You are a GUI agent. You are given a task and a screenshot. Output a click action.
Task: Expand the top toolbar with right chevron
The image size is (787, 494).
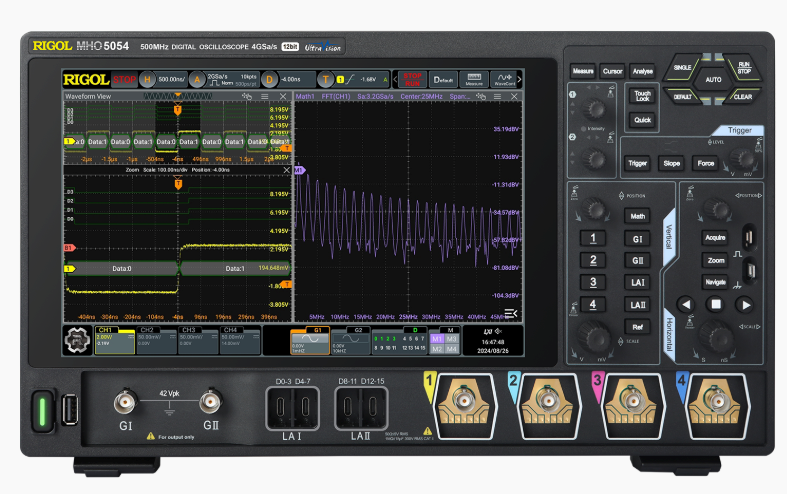click(x=520, y=79)
